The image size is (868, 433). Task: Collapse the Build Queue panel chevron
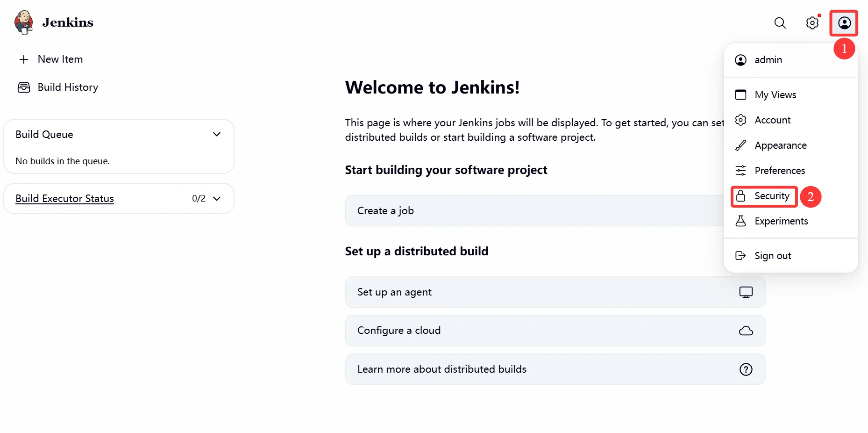pyautogui.click(x=217, y=134)
